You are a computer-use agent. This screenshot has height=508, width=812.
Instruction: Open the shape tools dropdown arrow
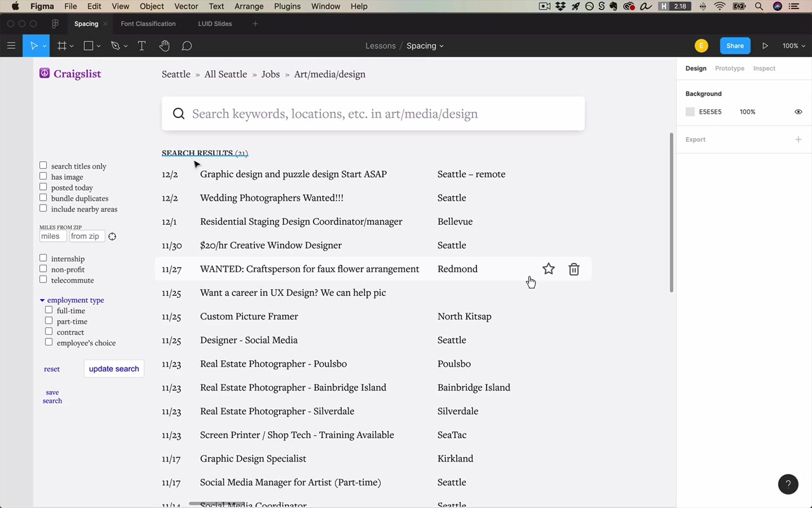[98, 46]
